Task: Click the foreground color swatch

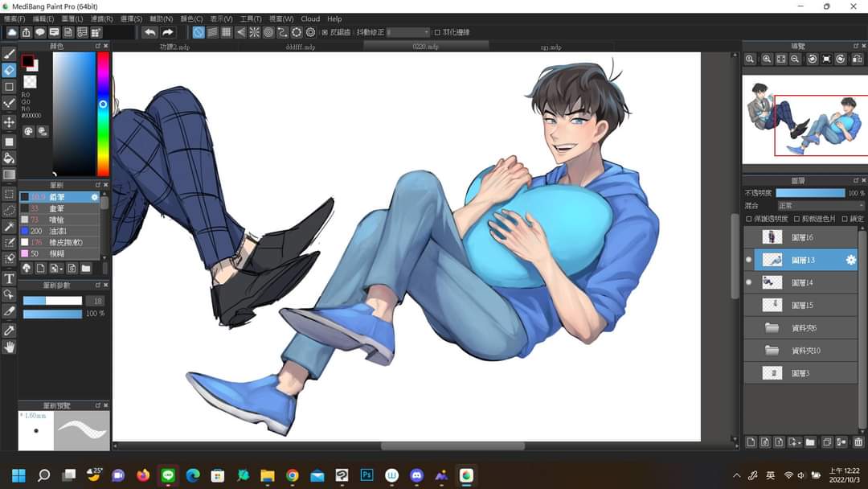Action: pyautogui.click(x=27, y=60)
